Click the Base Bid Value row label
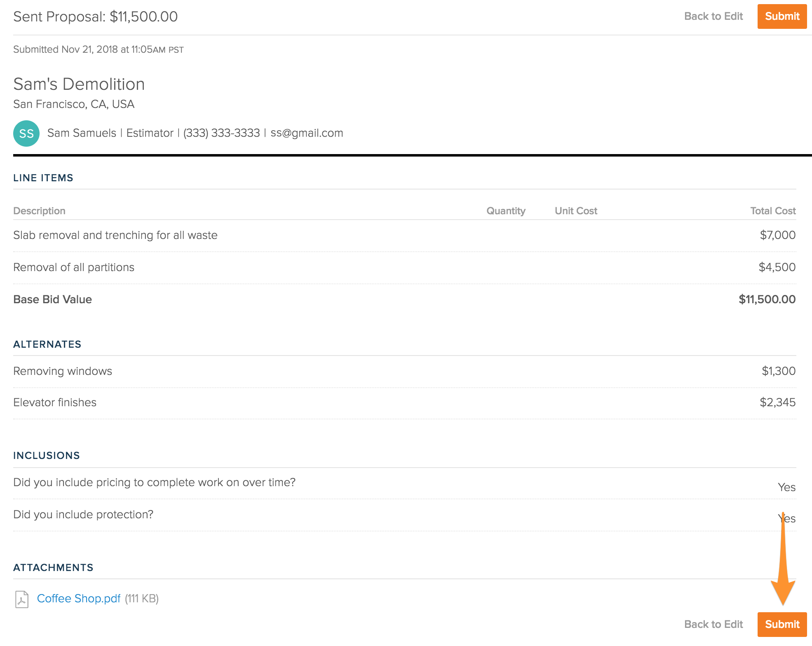This screenshot has height=646, width=812. [x=52, y=300]
